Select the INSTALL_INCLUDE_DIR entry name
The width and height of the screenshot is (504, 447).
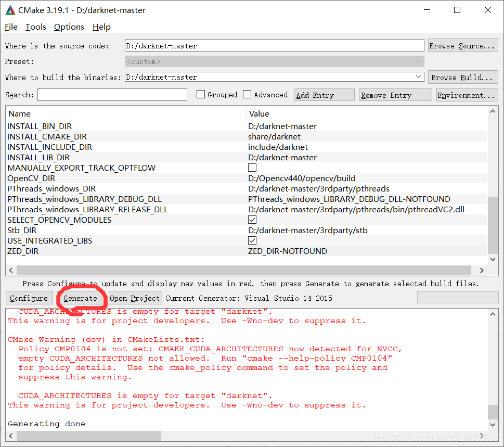pos(50,147)
